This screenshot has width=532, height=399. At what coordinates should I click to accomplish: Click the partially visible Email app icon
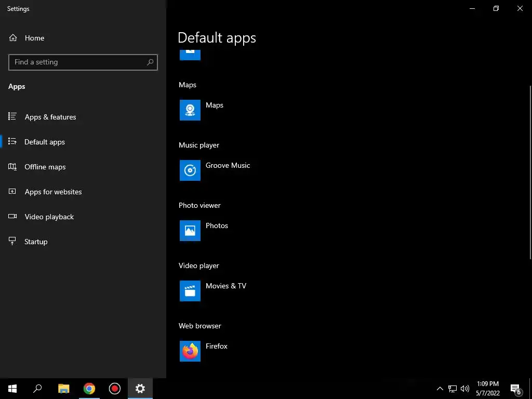190,55
